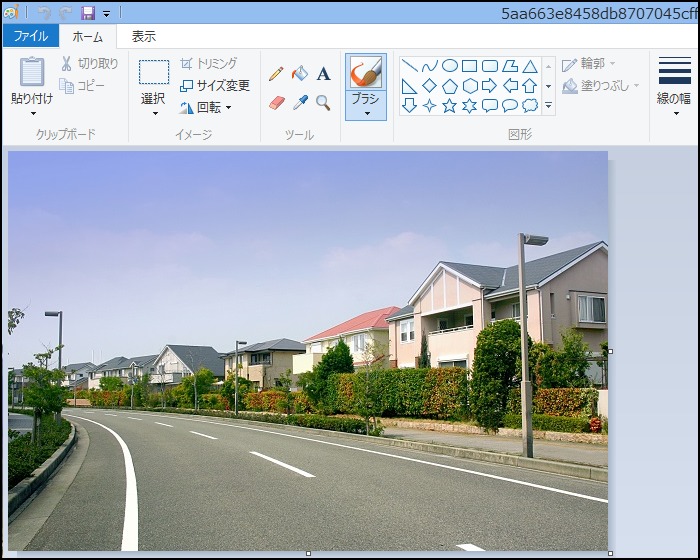The height and width of the screenshot is (560, 700).
Task: Open the 輪郭 outline dropdown
Action: [589, 64]
